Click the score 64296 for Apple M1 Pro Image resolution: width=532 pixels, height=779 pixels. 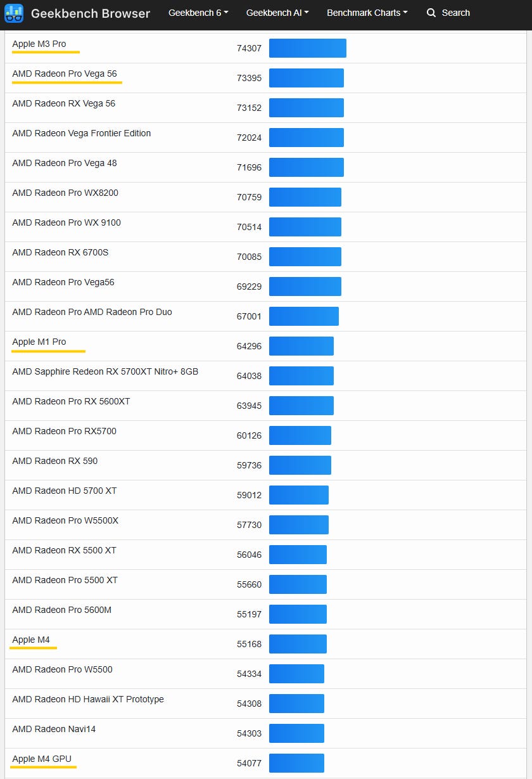tap(249, 346)
